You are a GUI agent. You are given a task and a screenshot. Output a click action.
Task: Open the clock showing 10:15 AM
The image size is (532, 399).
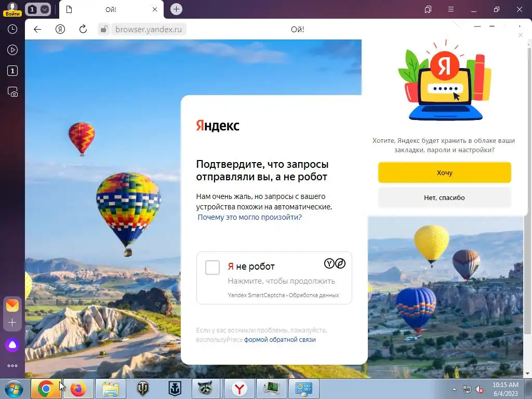pos(506,389)
